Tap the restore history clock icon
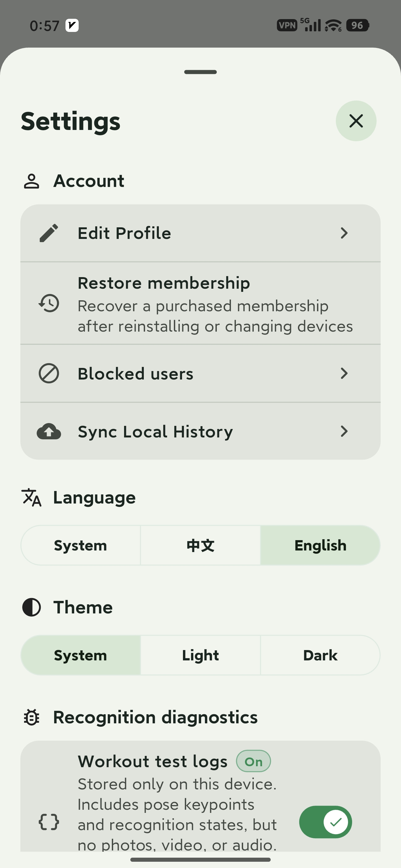401x868 pixels. click(49, 303)
